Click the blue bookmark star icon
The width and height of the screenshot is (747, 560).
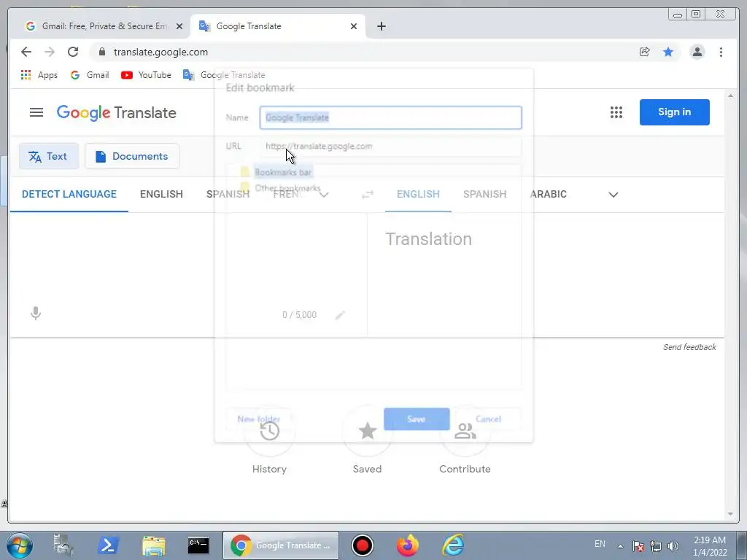coord(668,52)
